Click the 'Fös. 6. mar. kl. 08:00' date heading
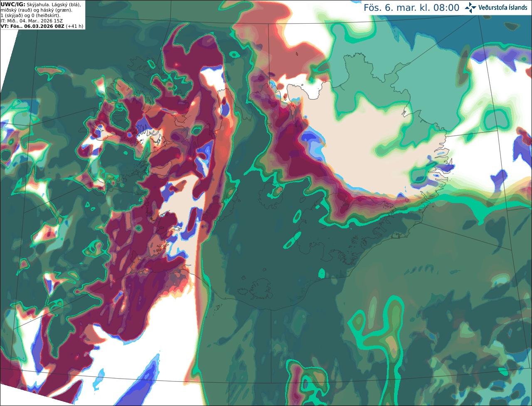The height and width of the screenshot is (406, 532). [411, 7]
